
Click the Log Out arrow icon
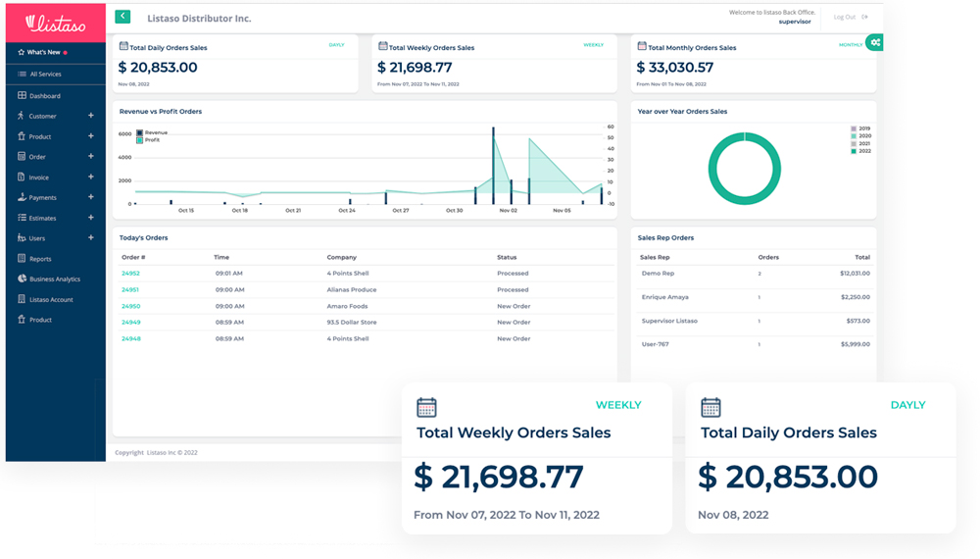click(x=865, y=17)
